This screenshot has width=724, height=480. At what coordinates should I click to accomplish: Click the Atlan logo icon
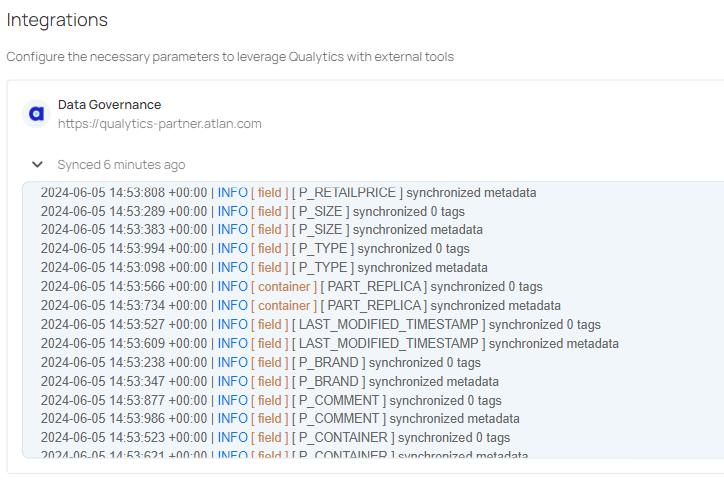[x=37, y=114]
